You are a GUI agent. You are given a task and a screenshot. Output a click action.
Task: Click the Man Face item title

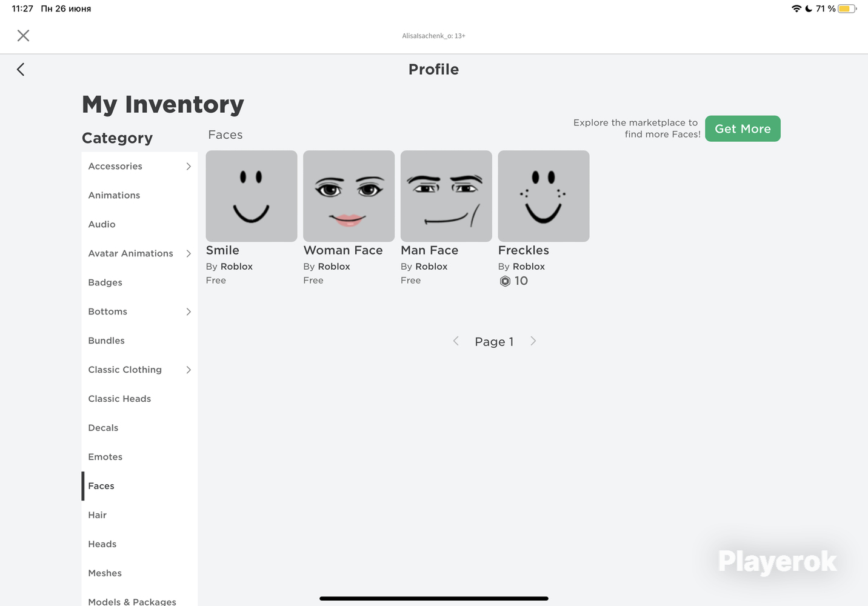[430, 250]
